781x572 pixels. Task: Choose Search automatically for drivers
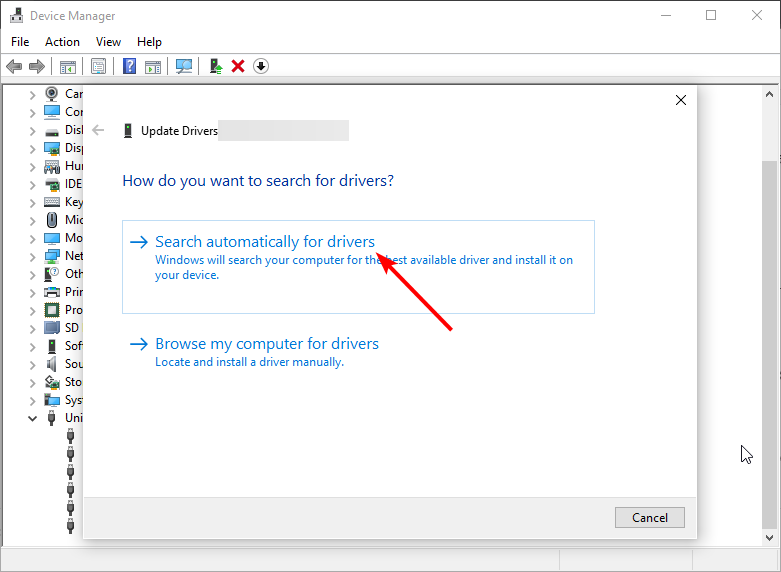(358, 267)
